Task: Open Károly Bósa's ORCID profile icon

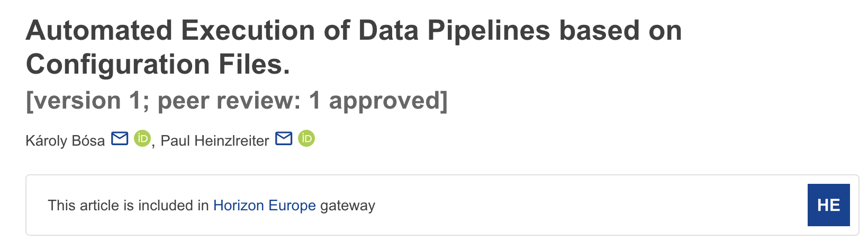Action: (142, 139)
